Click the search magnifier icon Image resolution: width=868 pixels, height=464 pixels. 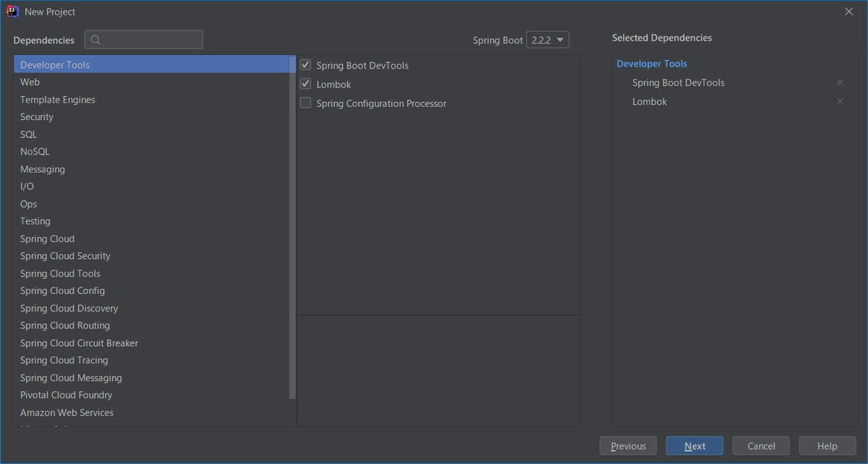point(95,40)
